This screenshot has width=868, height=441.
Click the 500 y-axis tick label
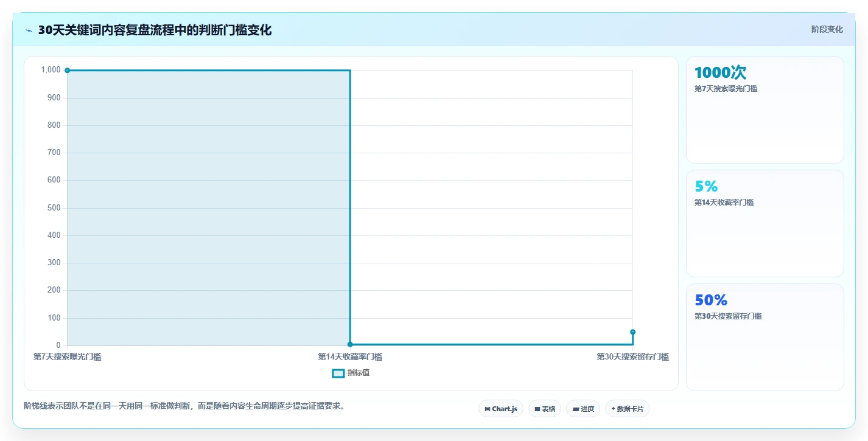pos(54,208)
